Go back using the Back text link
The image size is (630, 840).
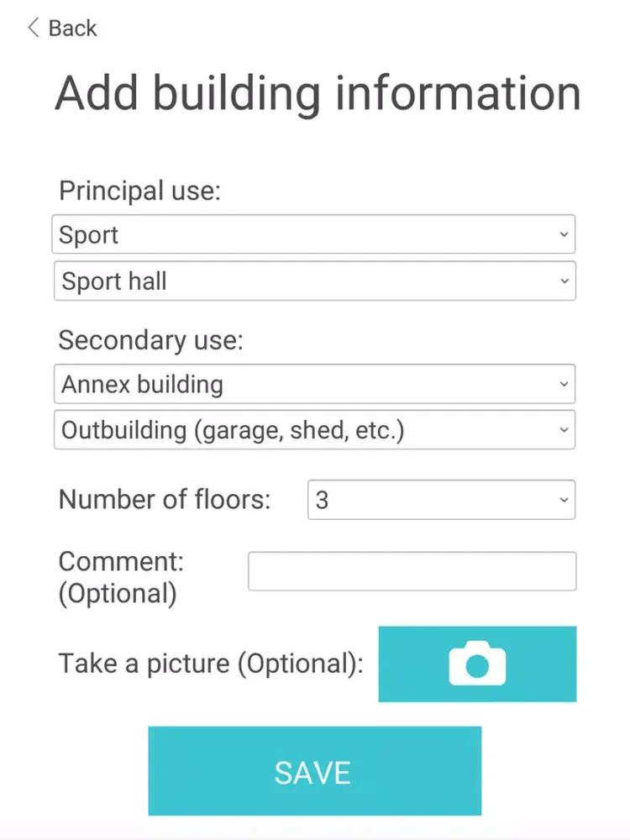point(72,28)
